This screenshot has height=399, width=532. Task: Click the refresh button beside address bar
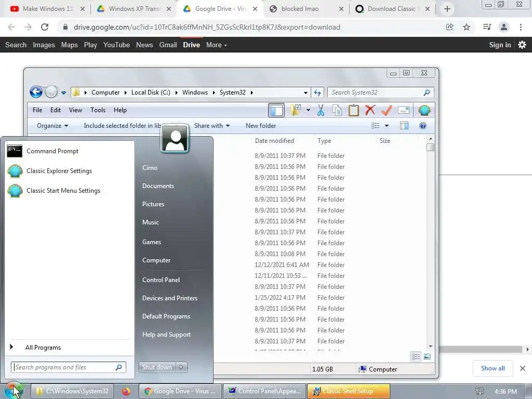[x=317, y=92]
